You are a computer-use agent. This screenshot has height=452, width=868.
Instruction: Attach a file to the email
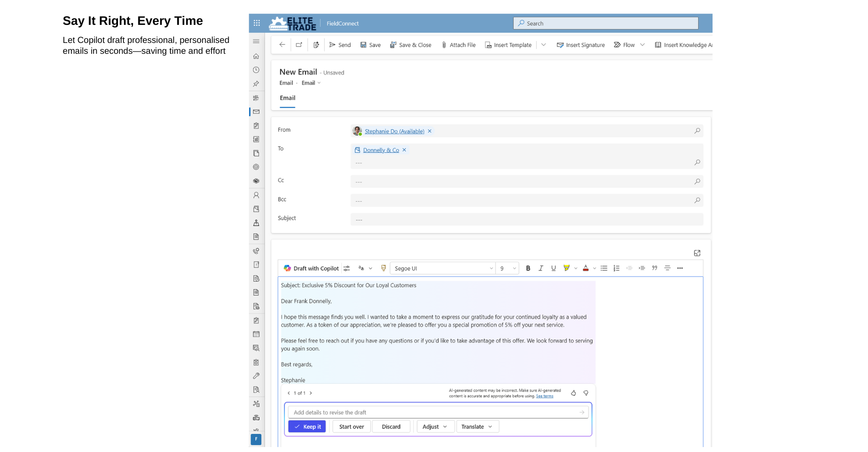(458, 45)
